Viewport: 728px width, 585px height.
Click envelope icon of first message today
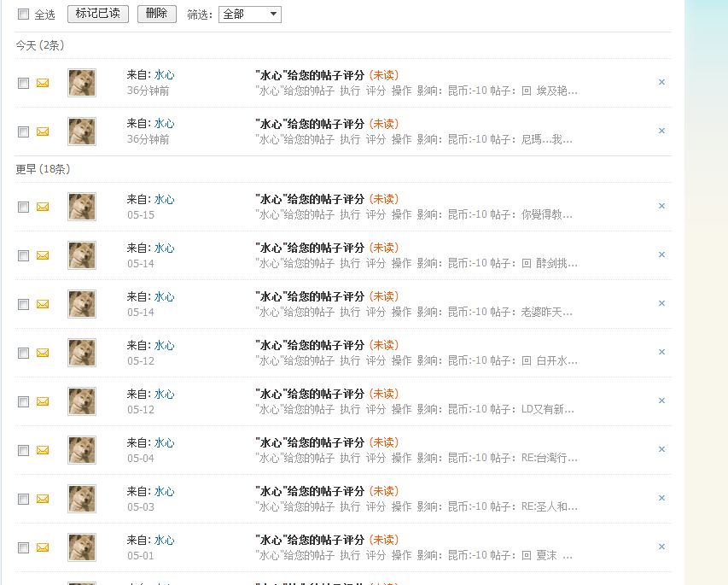click(43, 83)
